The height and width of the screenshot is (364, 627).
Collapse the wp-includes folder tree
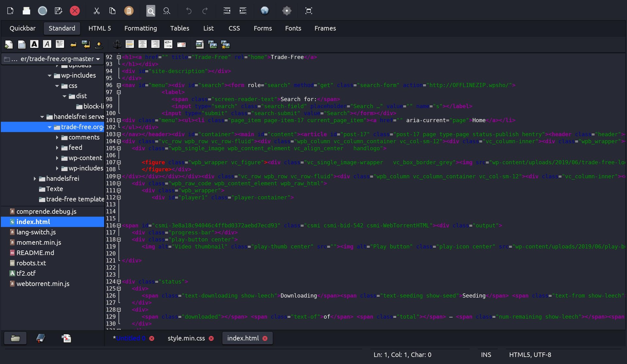coord(49,75)
